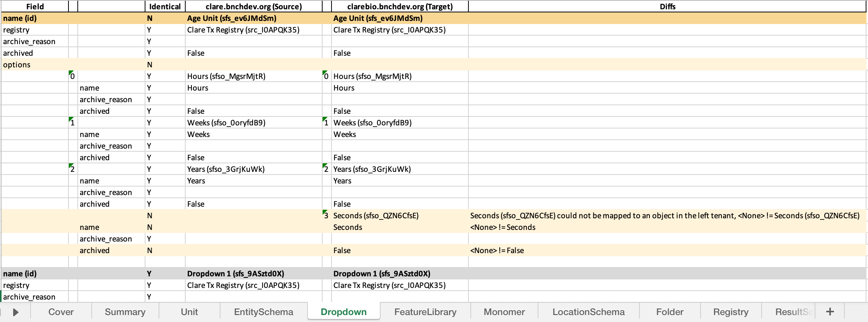
Task: Click the source index 2 cell for Years
Action: pyautogui.click(x=73, y=169)
